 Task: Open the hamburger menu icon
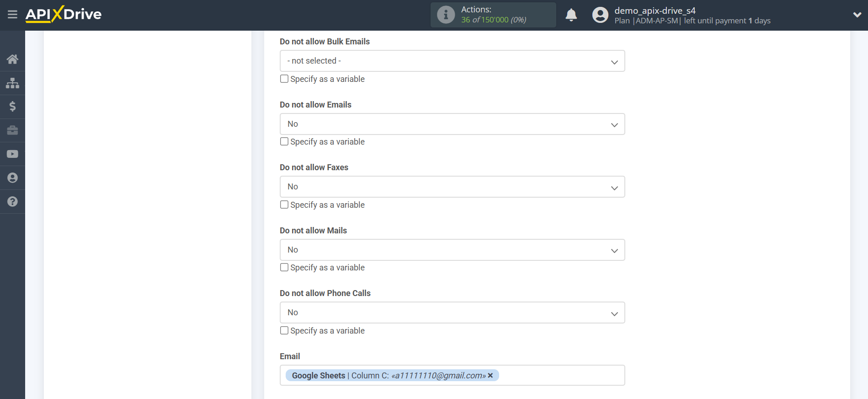(12, 15)
